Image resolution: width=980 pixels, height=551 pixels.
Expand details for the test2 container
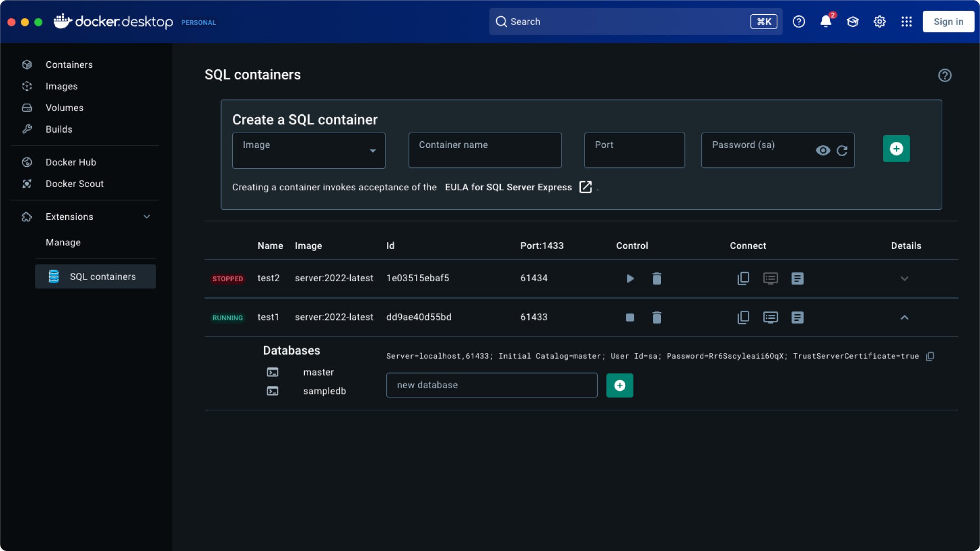coord(904,279)
